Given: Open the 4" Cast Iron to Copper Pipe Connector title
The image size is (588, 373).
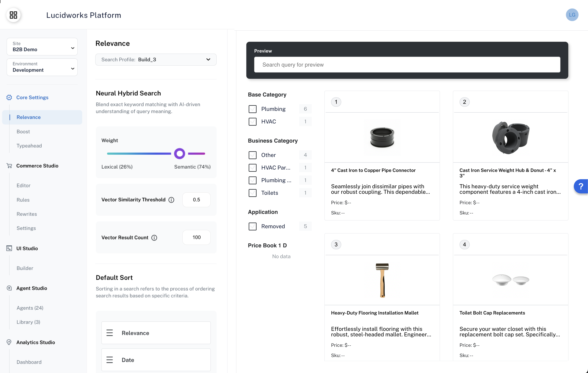Looking at the screenshot, I should (x=373, y=170).
